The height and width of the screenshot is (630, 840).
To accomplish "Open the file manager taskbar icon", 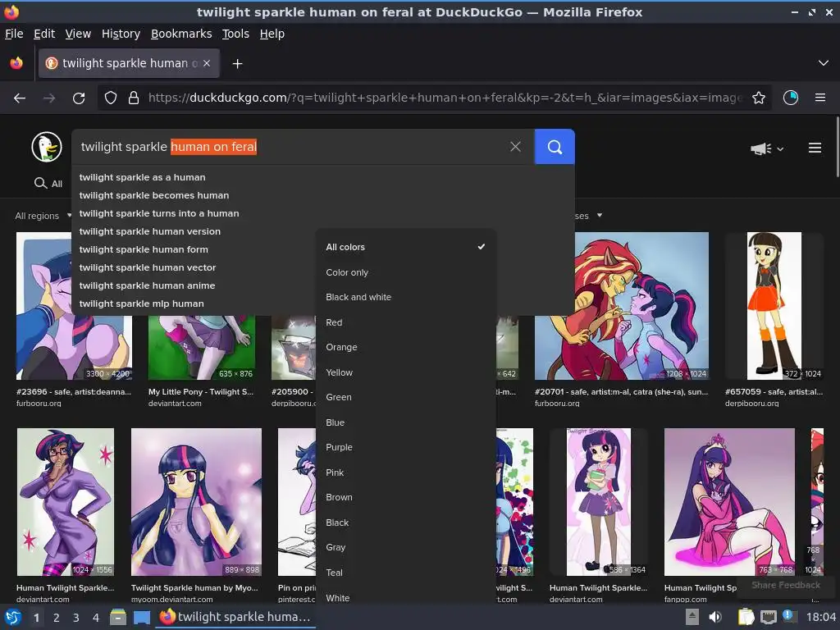I will point(118,618).
